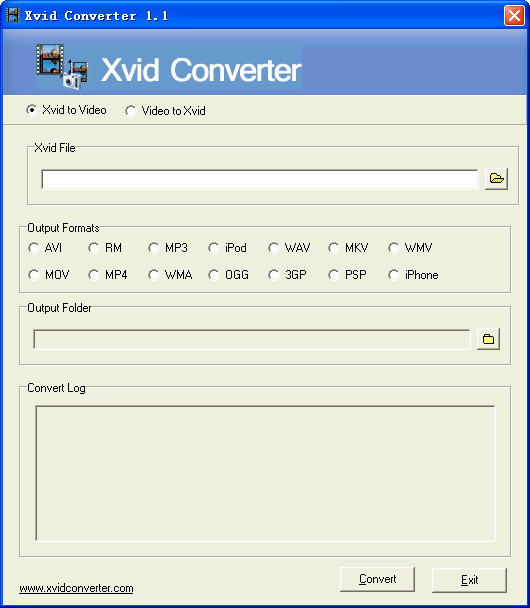Image resolution: width=530 pixels, height=608 pixels.
Task: Click inside the Convert Log box
Action: coord(266,473)
